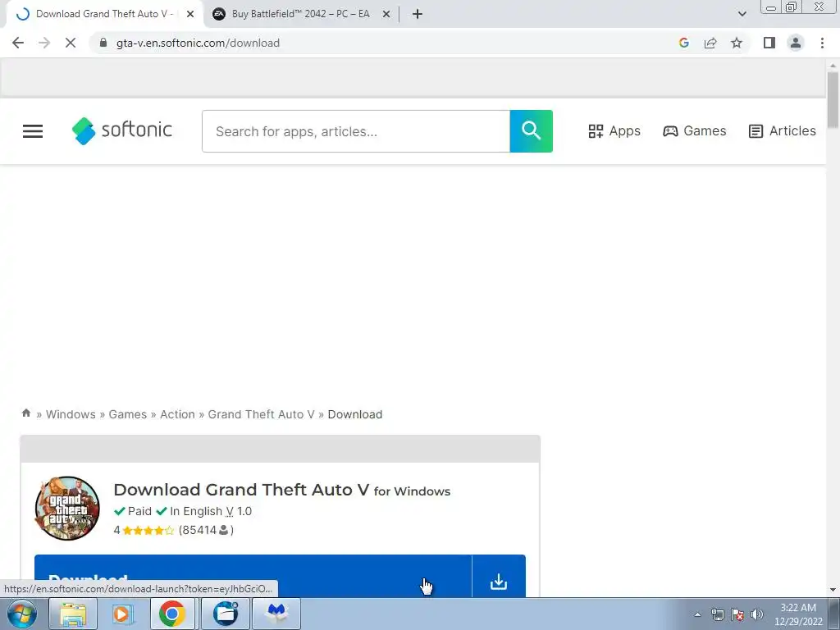The width and height of the screenshot is (840, 630).
Task: Click the home breadcrumb icon
Action: coord(25,413)
